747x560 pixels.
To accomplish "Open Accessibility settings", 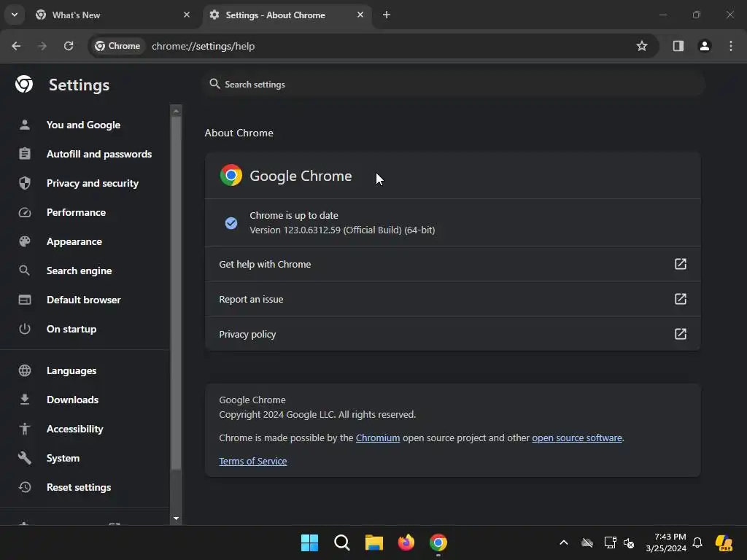I will pyautogui.click(x=75, y=429).
